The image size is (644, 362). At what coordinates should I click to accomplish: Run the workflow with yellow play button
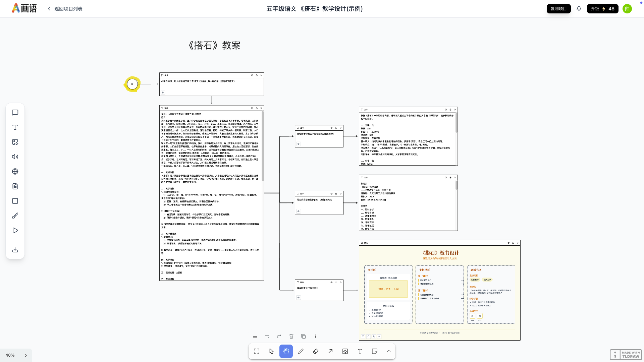click(132, 84)
